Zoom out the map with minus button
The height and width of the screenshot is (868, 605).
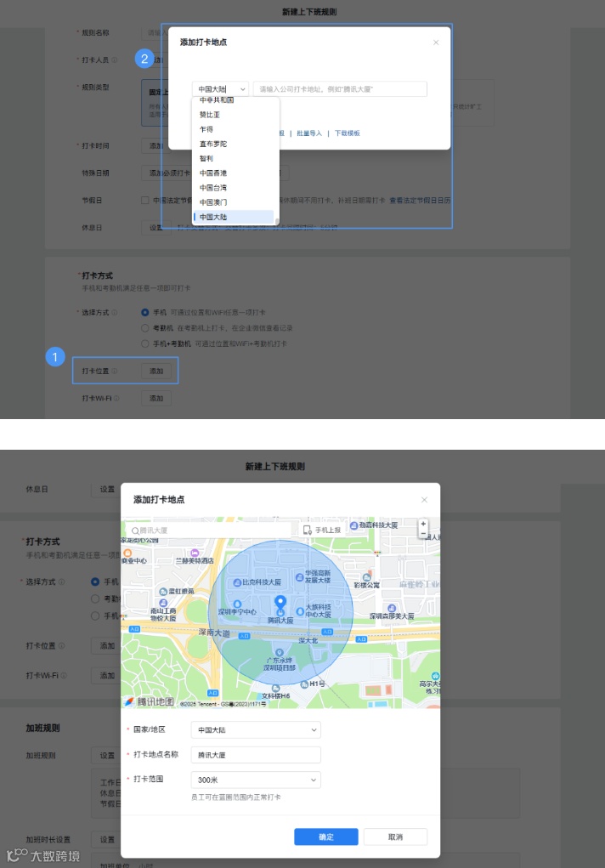[x=423, y=533]
